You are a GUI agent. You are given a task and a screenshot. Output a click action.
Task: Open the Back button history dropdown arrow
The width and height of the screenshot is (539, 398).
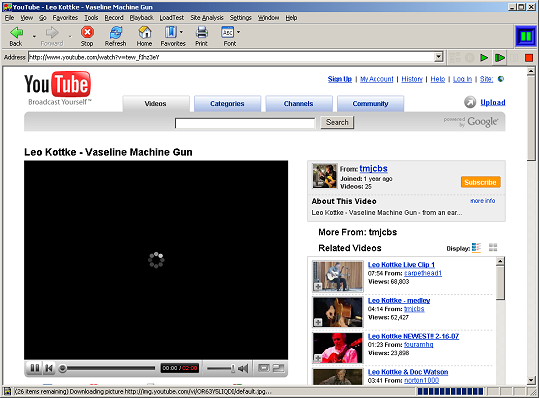click(x=34, y=36)
